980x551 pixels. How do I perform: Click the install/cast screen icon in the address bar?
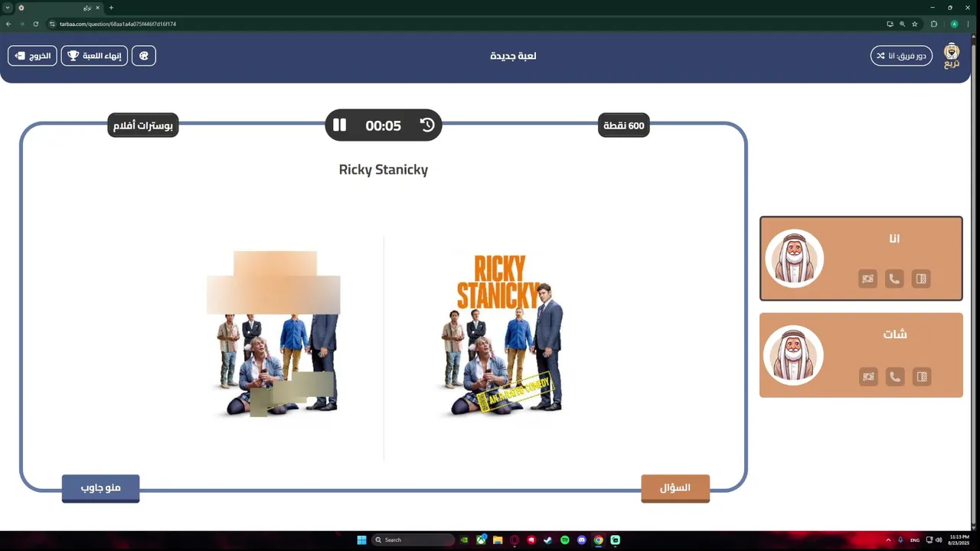click(890, 24)
